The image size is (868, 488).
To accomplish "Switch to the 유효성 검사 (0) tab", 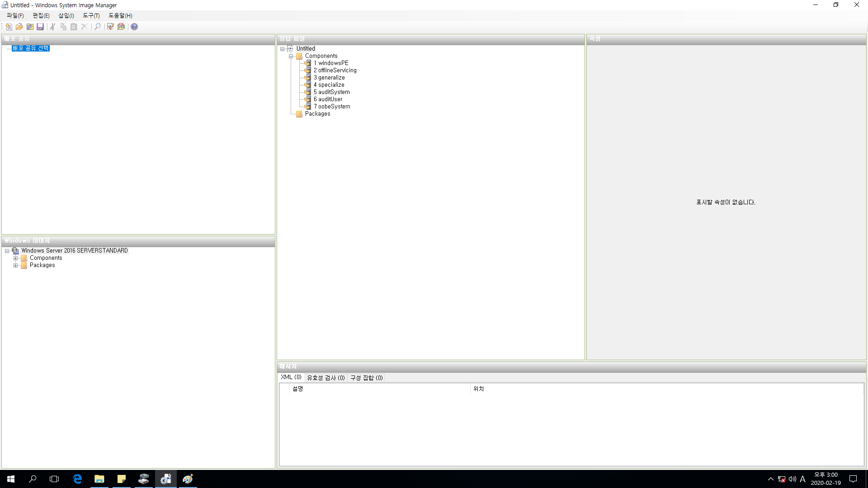I will click(325, 378).
